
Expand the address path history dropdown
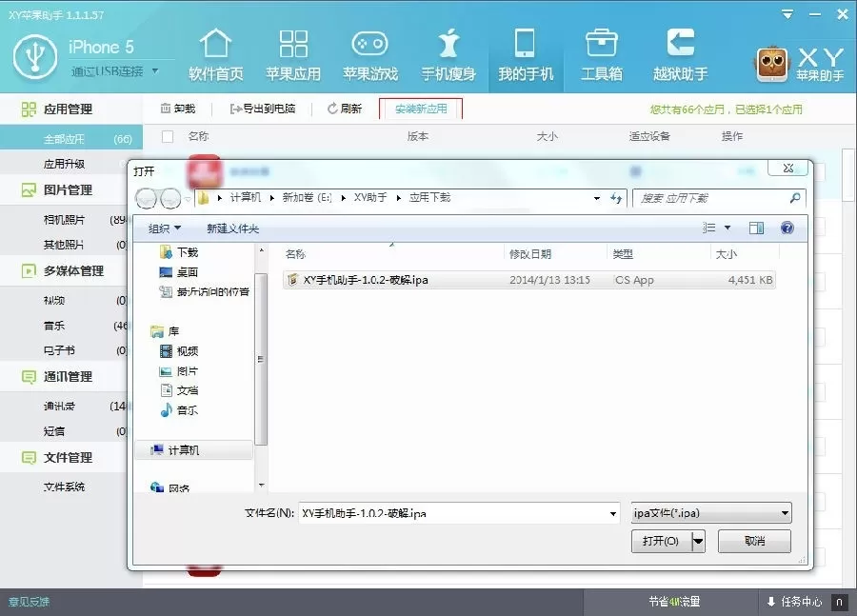597,198
